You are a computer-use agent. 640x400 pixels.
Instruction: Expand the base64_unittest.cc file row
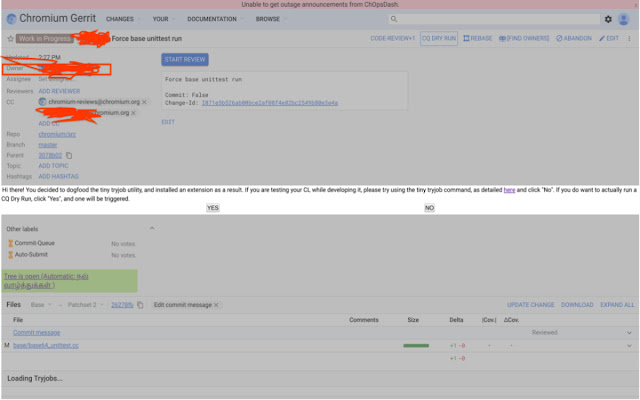coord(629,346)
